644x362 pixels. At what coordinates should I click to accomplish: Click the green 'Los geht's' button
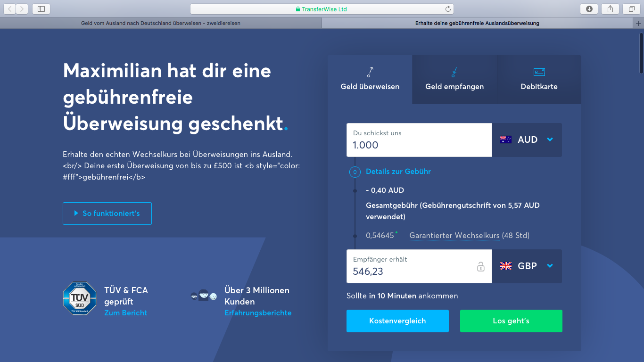tap(511, 321)
